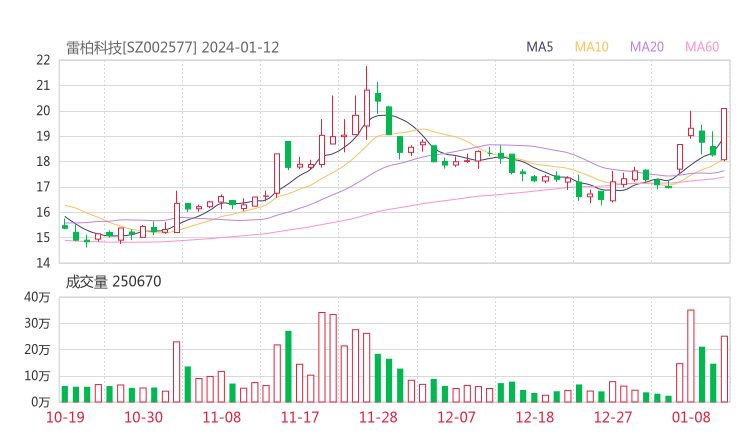The height and width of the screenshot is (440, 740).
Task: Select the last red candlestick at chart's right edge
Action: [724, 135]
